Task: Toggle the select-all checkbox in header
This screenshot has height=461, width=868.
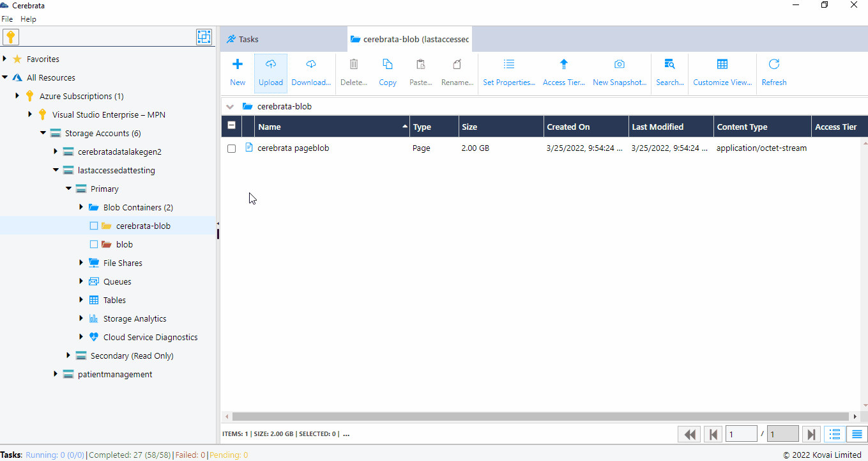Action: [x=231, y=126]
